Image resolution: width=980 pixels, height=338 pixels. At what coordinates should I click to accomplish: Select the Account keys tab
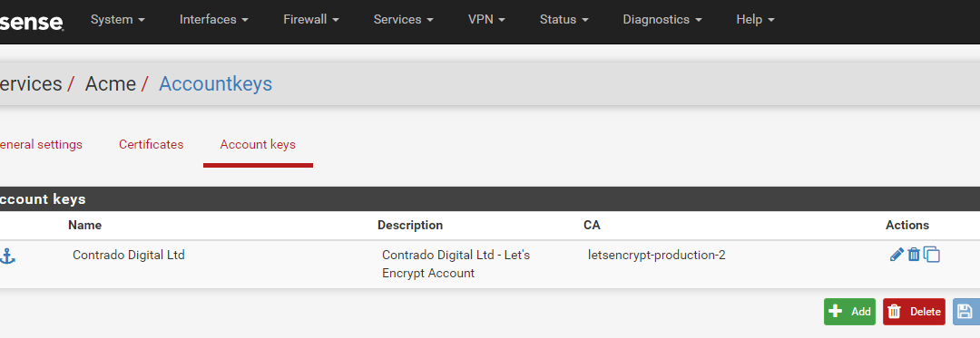[x=258, y=145]
